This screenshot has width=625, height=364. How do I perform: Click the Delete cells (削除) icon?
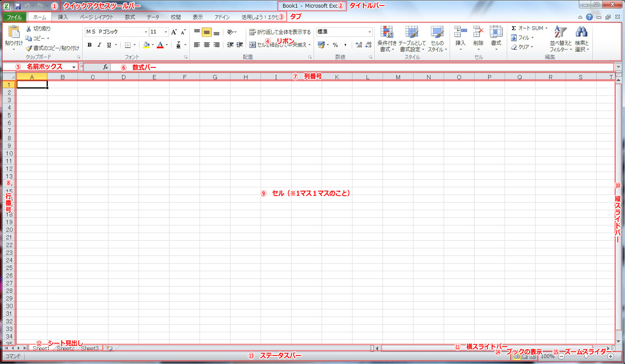pos(478,32)
